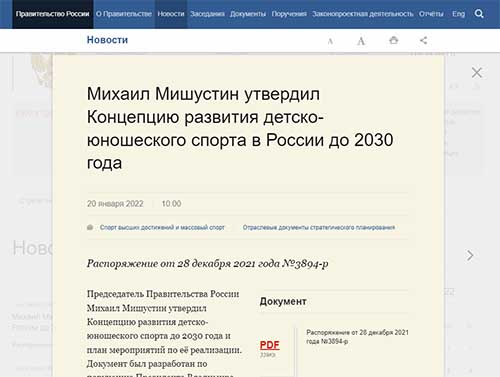Open the share icon
The height and width of the screenshot is (377, 500).
[x=423, y=40]
